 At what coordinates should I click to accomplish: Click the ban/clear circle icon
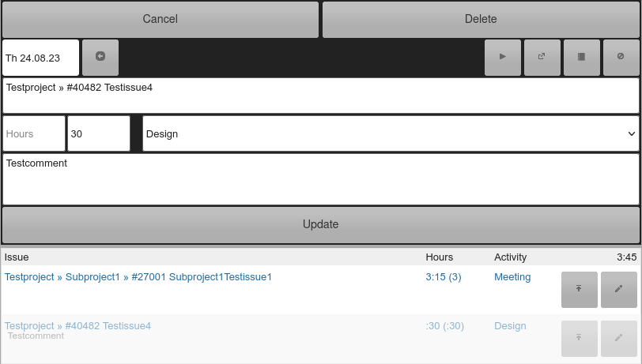621,58
